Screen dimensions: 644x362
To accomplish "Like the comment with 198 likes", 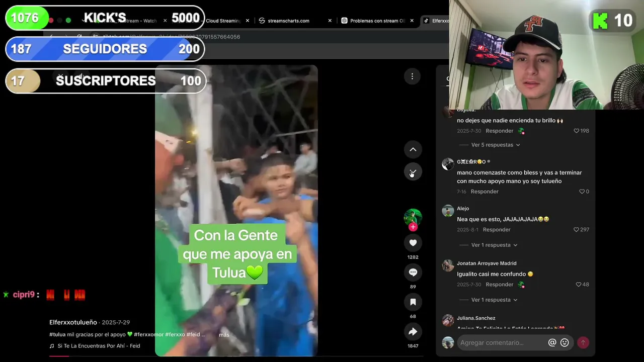I will 577,131.
